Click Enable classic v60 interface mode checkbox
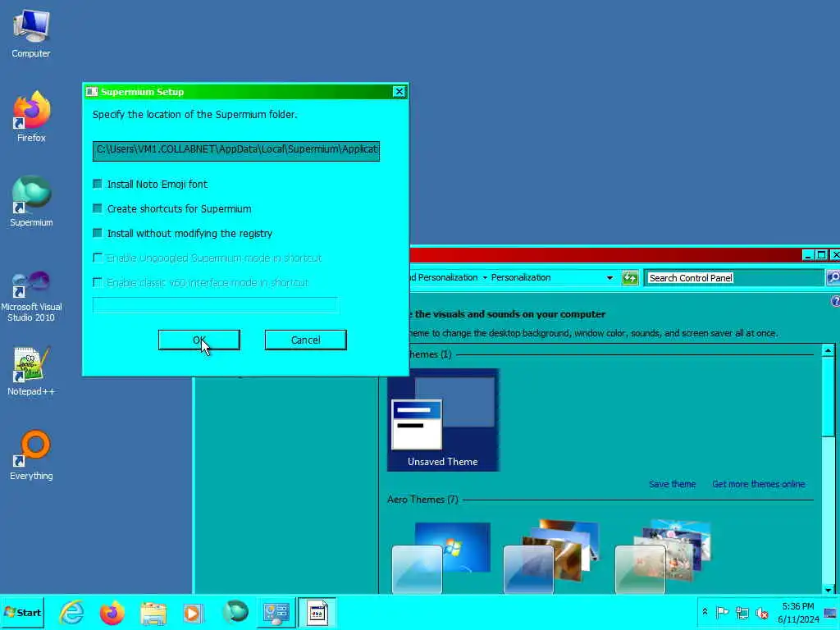The width and height of the screenshot is (840, 630). (x=98, y=282)
